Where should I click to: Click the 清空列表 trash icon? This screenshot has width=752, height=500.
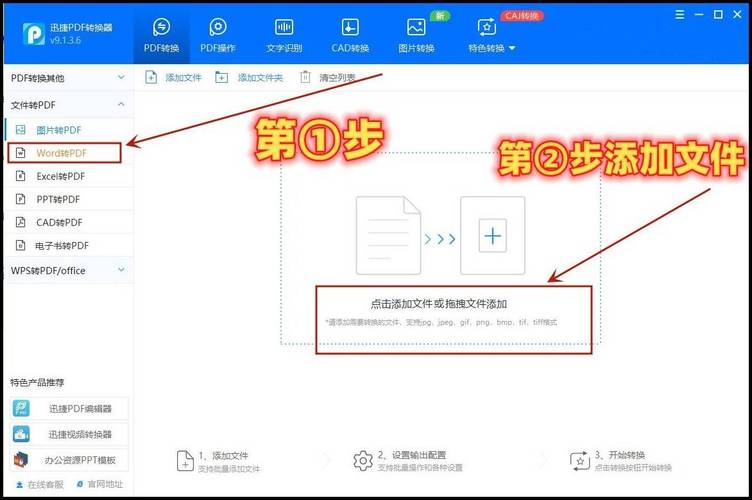click(x=305, y=77)
